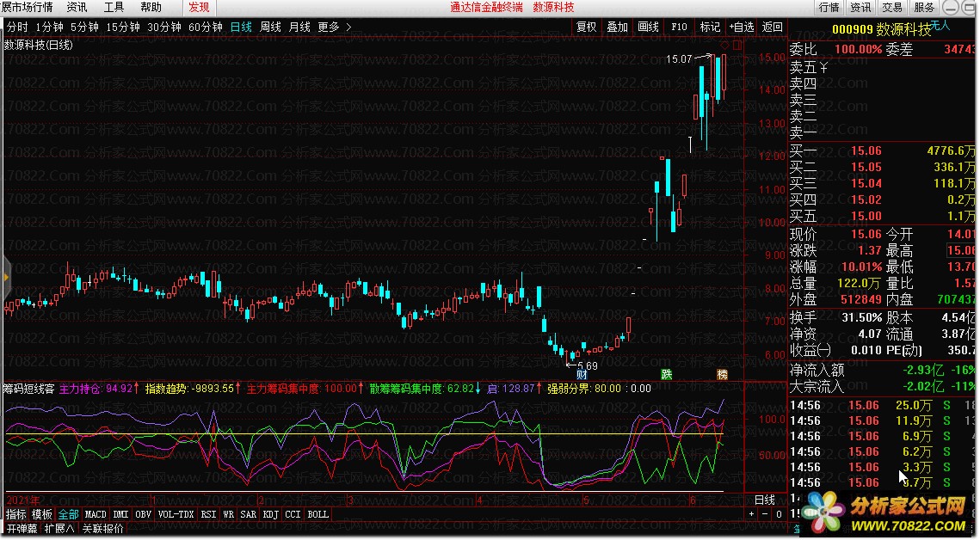Click the red 发现 menu item
Screen dimensions: 980x540
click(199, 8)
